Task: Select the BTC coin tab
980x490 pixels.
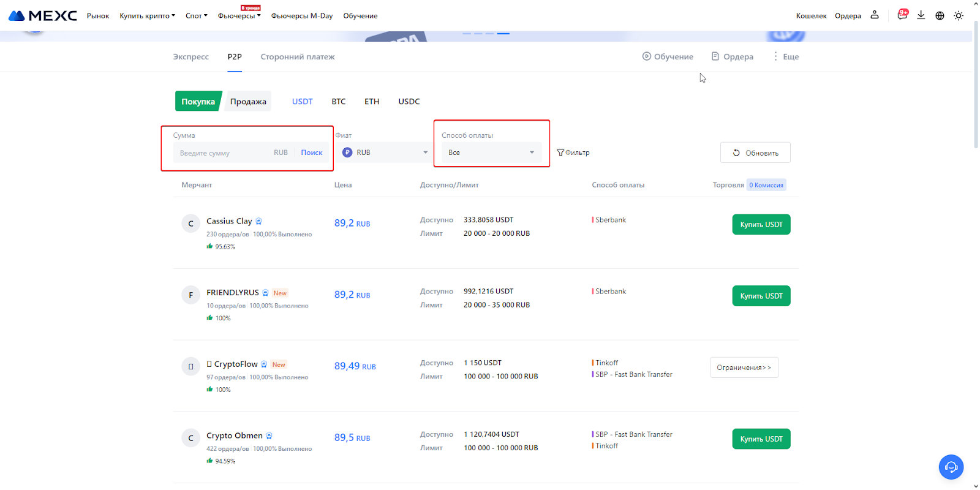Action: pyautogui.click(x=339, y=102)
